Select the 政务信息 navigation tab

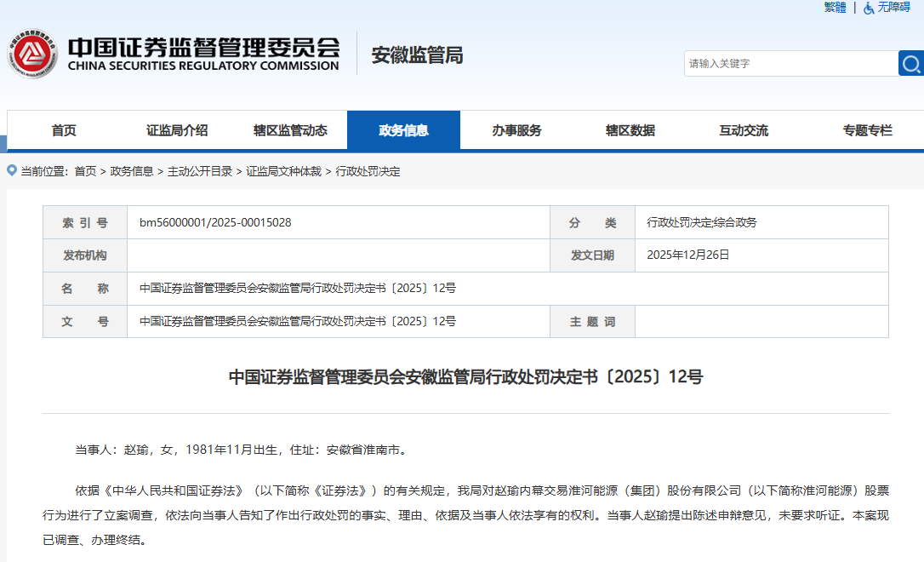(403, 129)
